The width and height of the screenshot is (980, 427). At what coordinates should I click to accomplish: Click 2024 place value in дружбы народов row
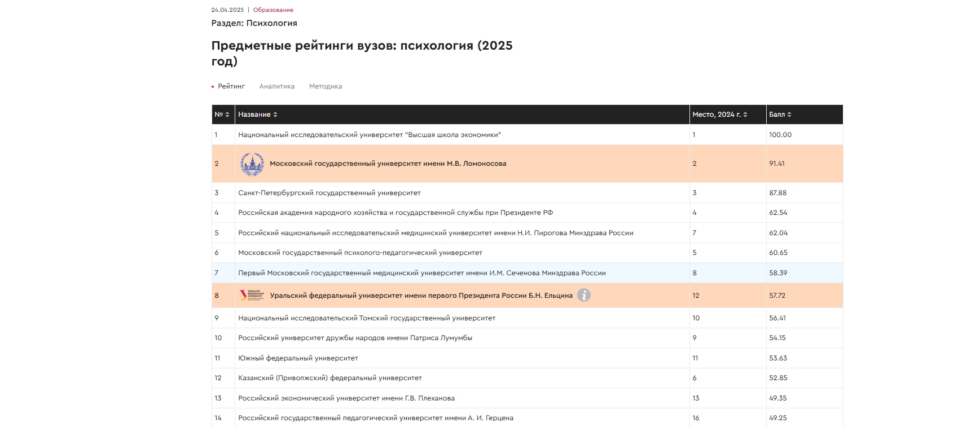[695, 338]
